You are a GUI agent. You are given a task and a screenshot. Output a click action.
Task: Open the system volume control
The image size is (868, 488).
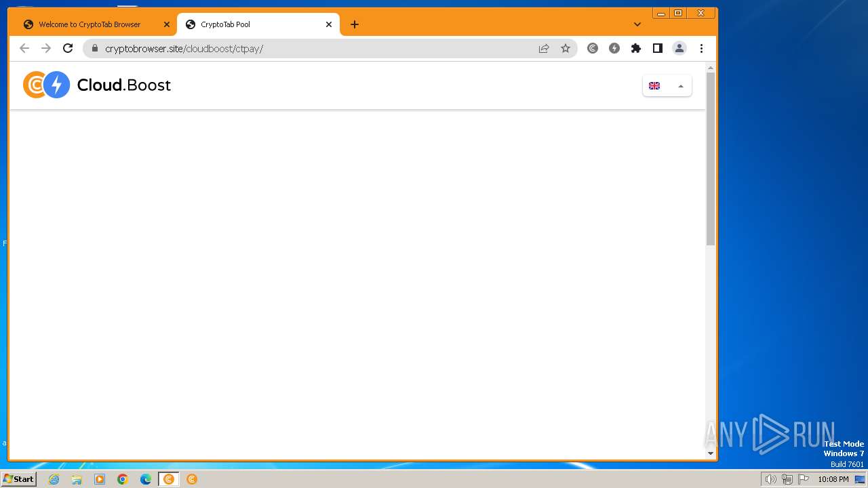[770, 479]
